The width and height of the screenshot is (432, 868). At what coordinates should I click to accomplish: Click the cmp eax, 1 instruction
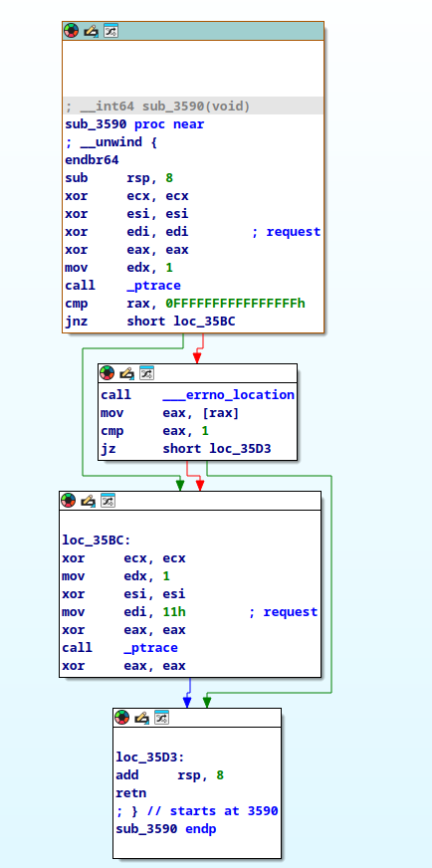[x=154, y=431]
